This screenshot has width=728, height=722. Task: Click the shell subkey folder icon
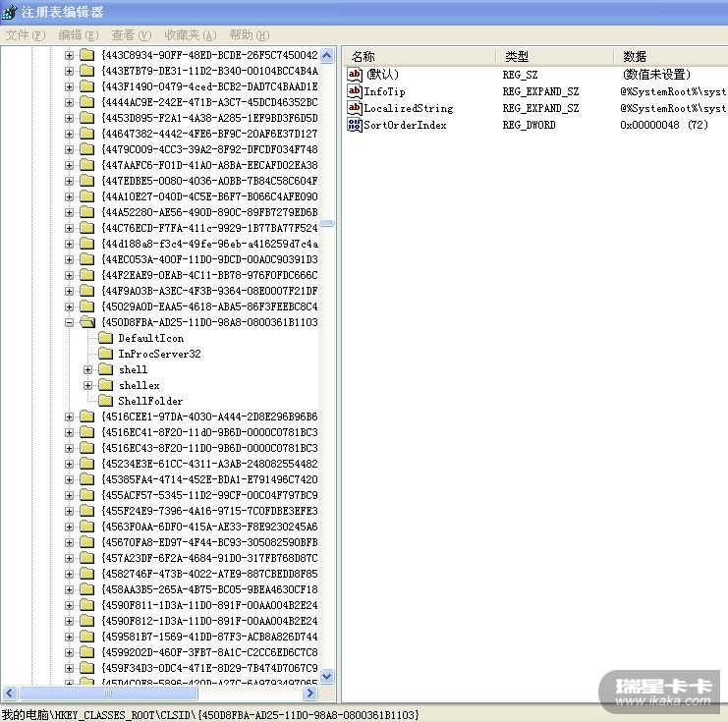point(105,369)
